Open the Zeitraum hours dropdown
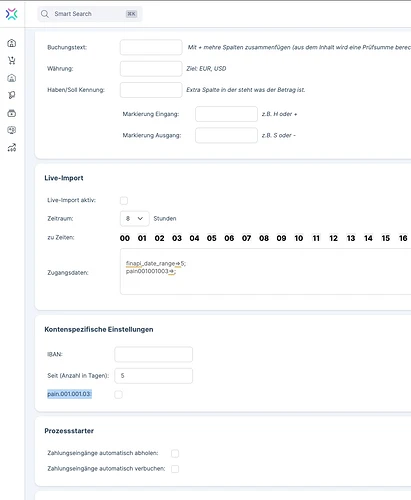Image resolution: width=411 pixels, height=500 pixels. pyautogui.click(x=134, y=219)
